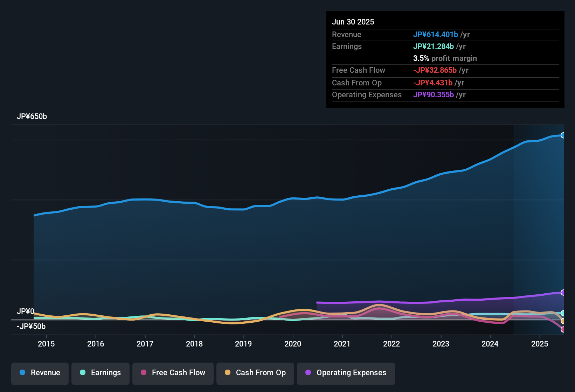Click the blue Revenue legend dot
The height and width of the screenshot is (392, 575).
(22, 373)
